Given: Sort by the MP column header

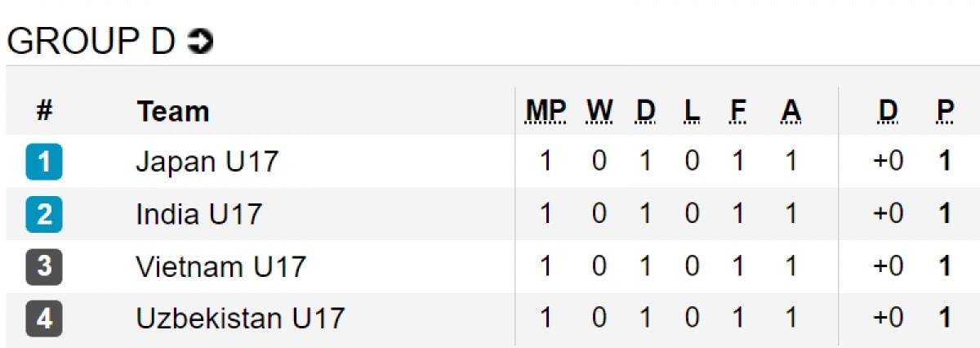Looking at the screenshot, I should coord(546,111).
